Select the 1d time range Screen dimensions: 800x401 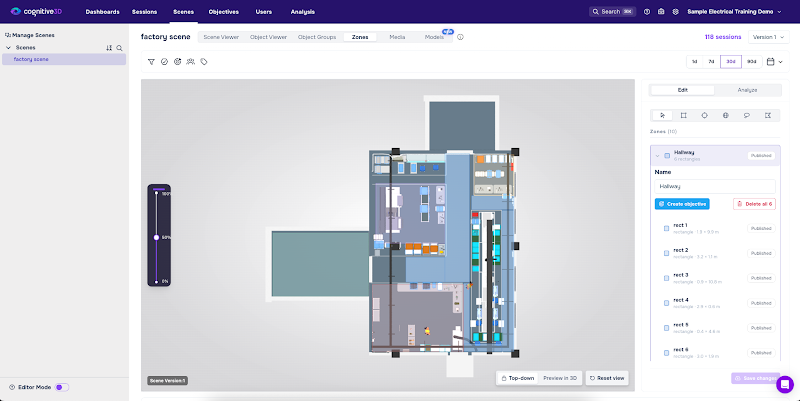(694, 62)
